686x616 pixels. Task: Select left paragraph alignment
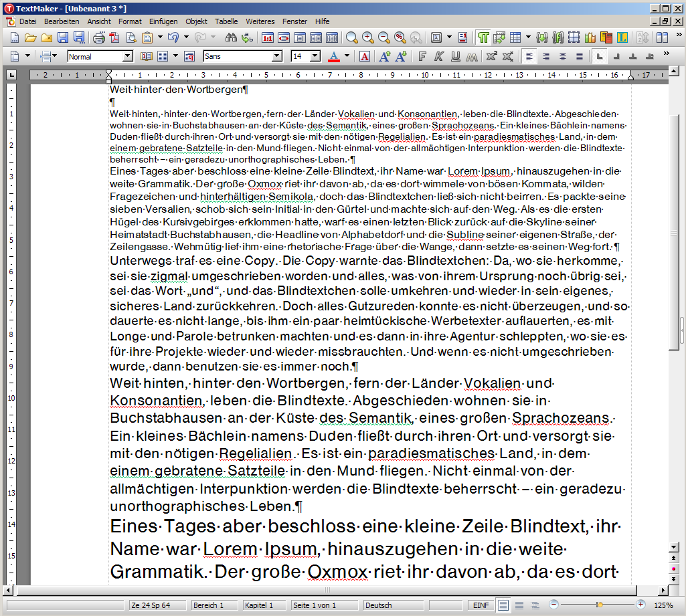[x=529, y=56]
